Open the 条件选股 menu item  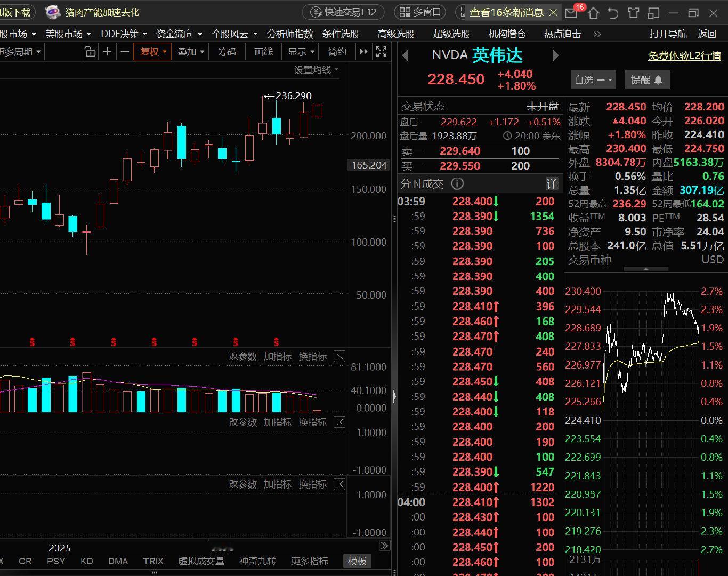341,34
